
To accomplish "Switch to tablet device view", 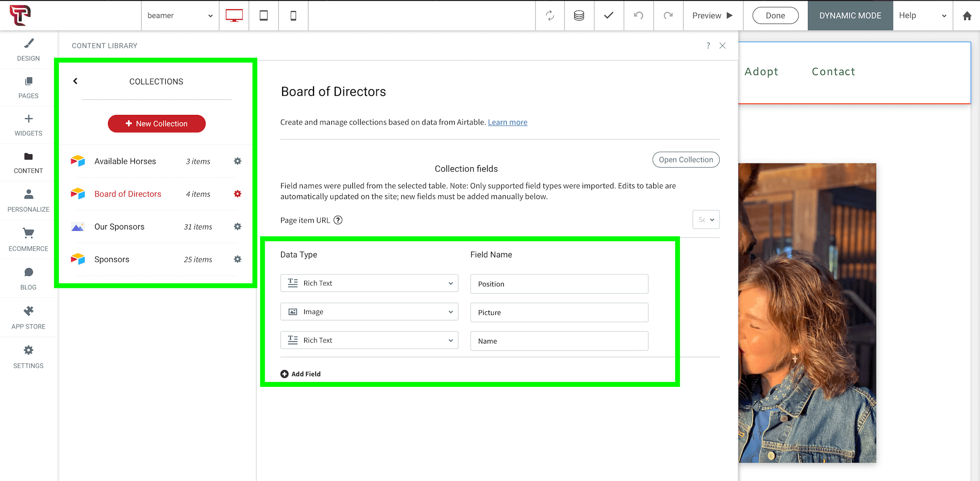I will 264,16.
